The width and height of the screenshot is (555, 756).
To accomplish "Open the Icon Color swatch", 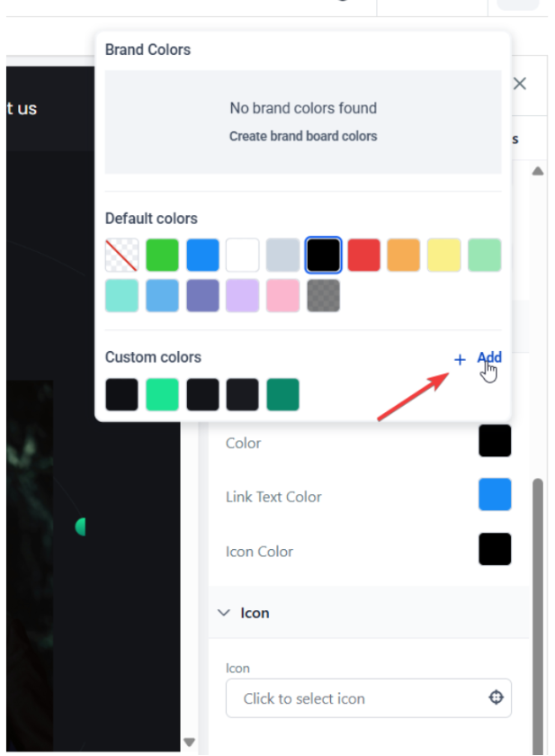I will tap(495, 549).
